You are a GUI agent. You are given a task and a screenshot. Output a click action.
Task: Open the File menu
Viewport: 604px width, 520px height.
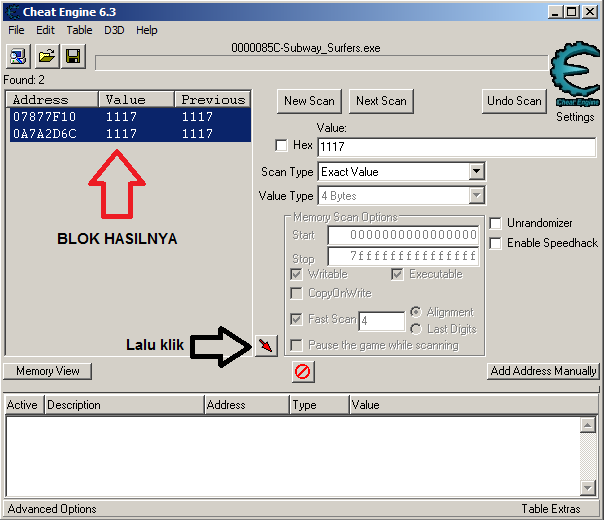coord(16,30)
